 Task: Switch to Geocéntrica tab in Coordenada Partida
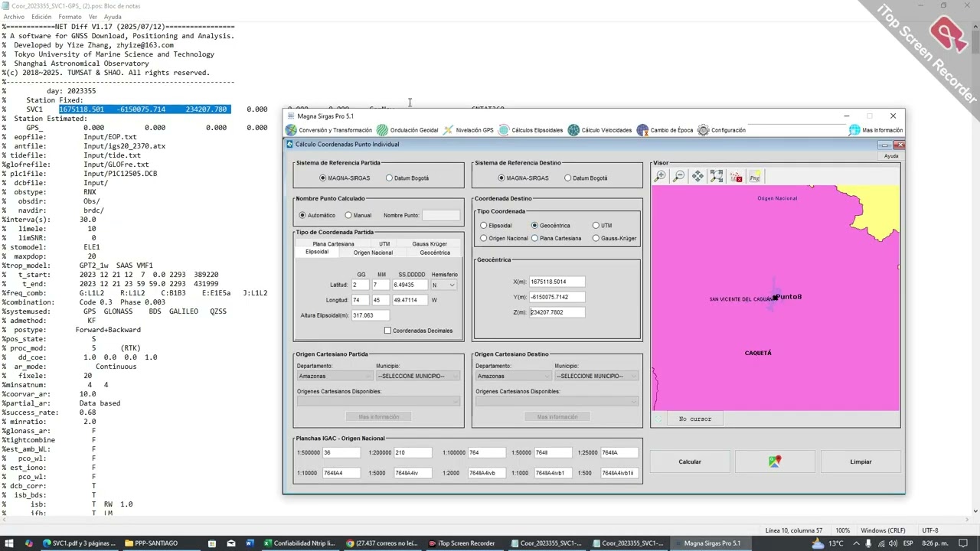click(435, 253)
